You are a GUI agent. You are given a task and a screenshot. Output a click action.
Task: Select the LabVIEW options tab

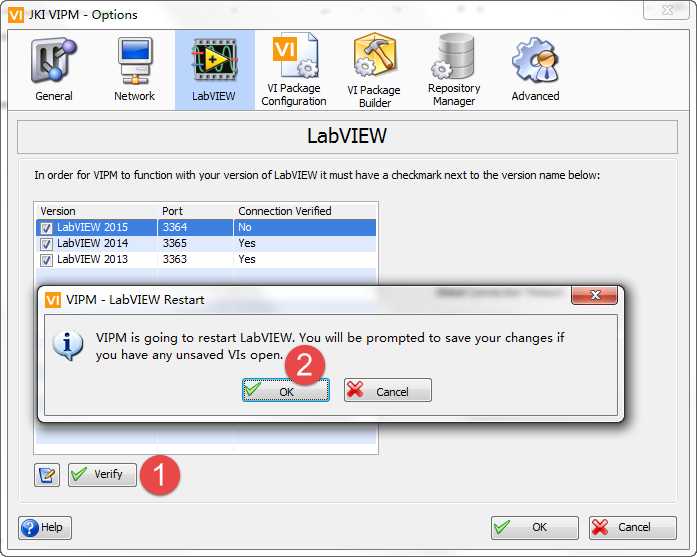tap(214, 70)
